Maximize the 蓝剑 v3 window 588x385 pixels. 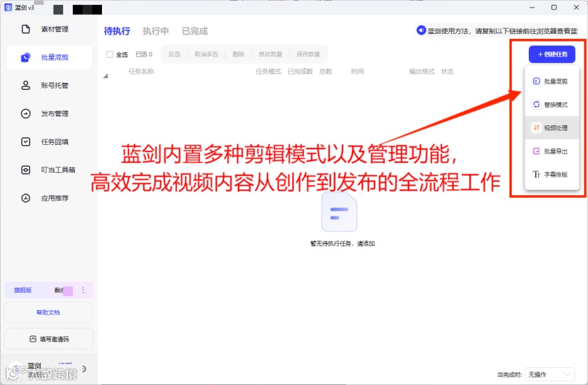tap(554, 7)
